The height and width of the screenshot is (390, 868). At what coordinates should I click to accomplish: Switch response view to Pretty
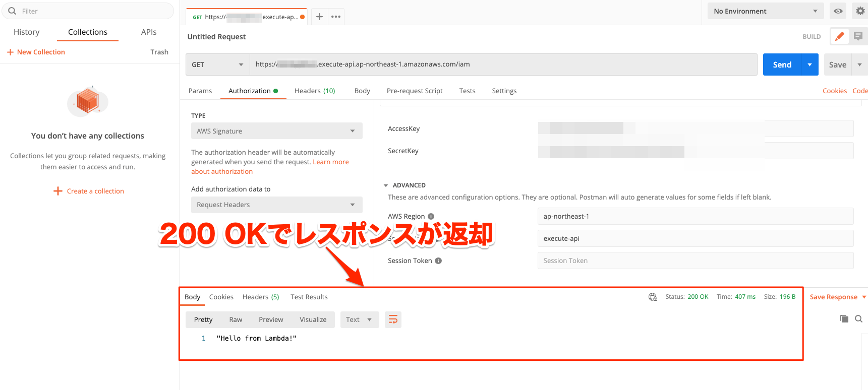[203, 319]
